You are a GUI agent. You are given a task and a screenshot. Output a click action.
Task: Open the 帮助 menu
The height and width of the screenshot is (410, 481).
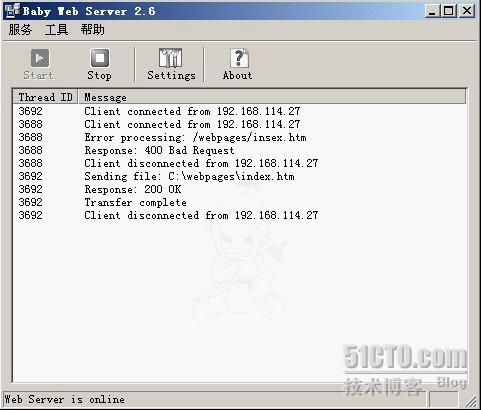tap(92, 30)
